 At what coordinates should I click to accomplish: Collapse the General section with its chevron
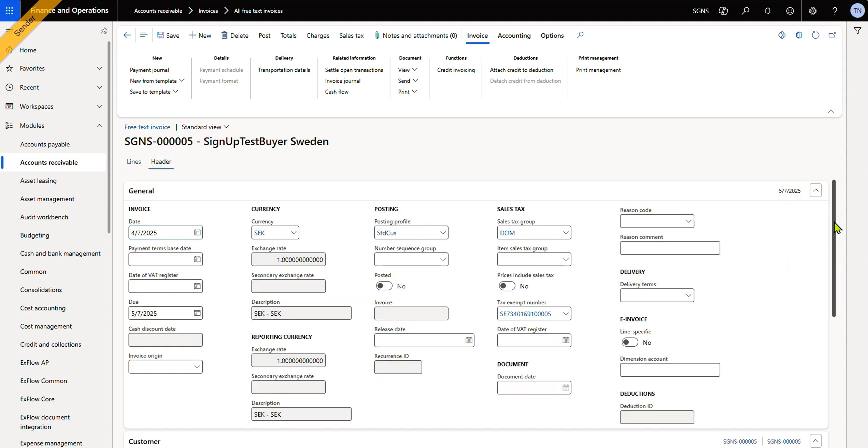pos(816,190)
